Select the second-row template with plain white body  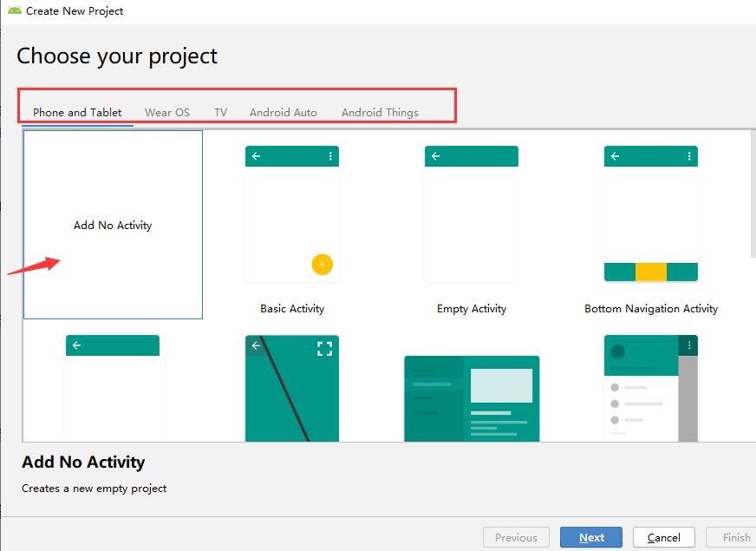tap(113, 389)
